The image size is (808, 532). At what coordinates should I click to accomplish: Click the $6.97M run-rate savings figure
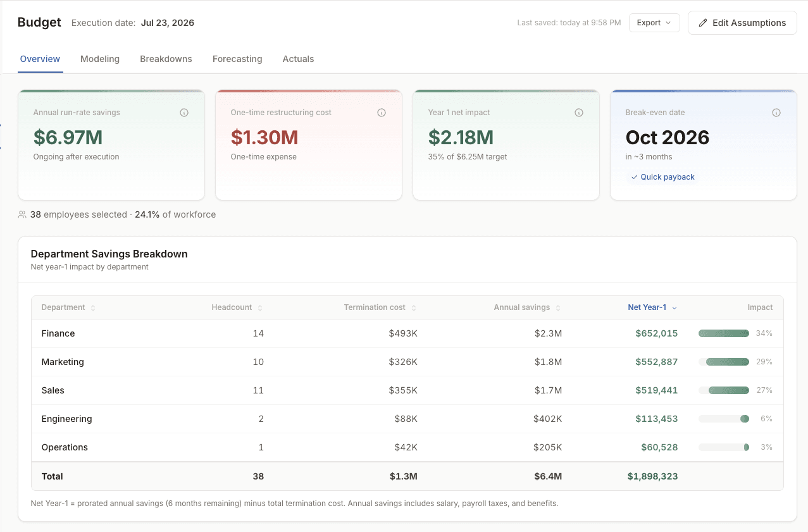pyautogui.click(x=68, y=137)
